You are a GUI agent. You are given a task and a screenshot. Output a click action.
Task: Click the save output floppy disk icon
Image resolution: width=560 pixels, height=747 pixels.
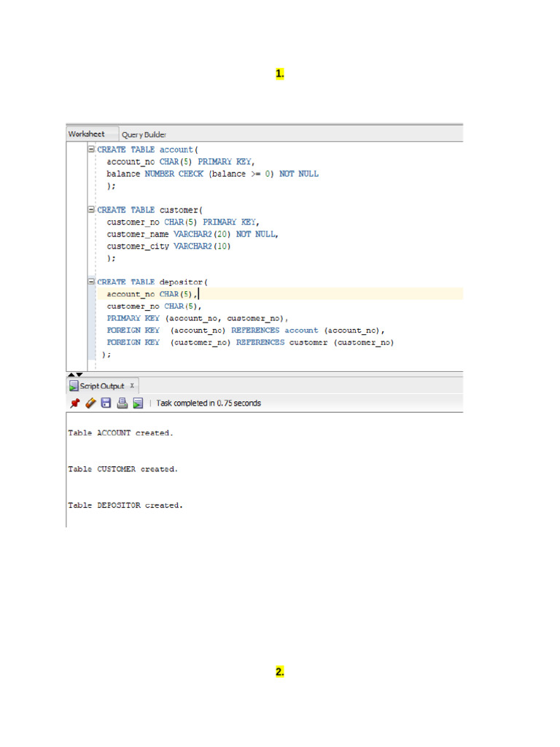(106, 403)
